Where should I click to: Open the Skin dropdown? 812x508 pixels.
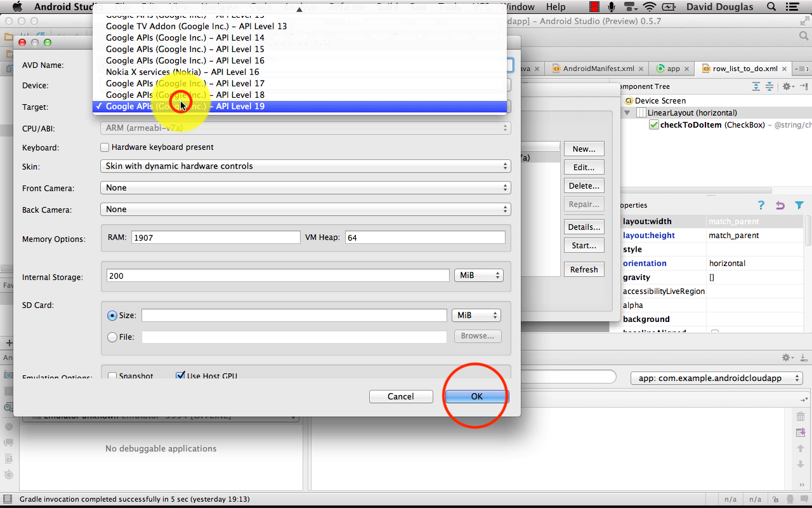[305, 166]
